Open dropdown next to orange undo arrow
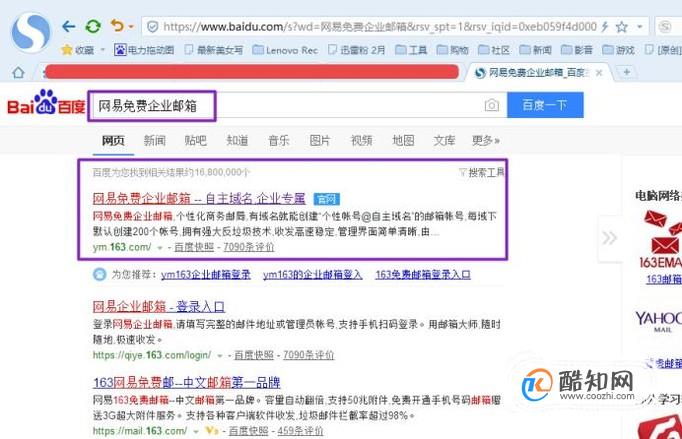 pos(131,27)
